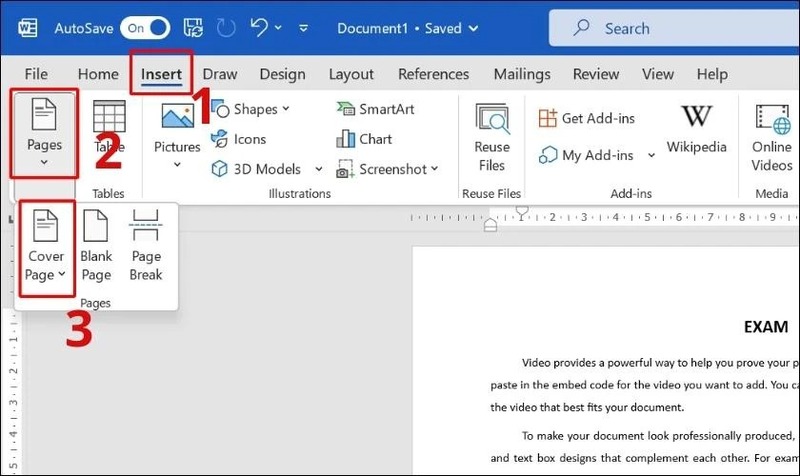
Task: Click the Redo icon in title bar
Action: pos(226,28)
